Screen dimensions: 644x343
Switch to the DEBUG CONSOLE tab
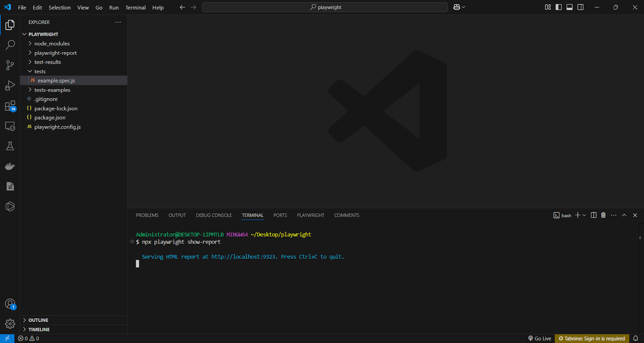tap(214, 215)
